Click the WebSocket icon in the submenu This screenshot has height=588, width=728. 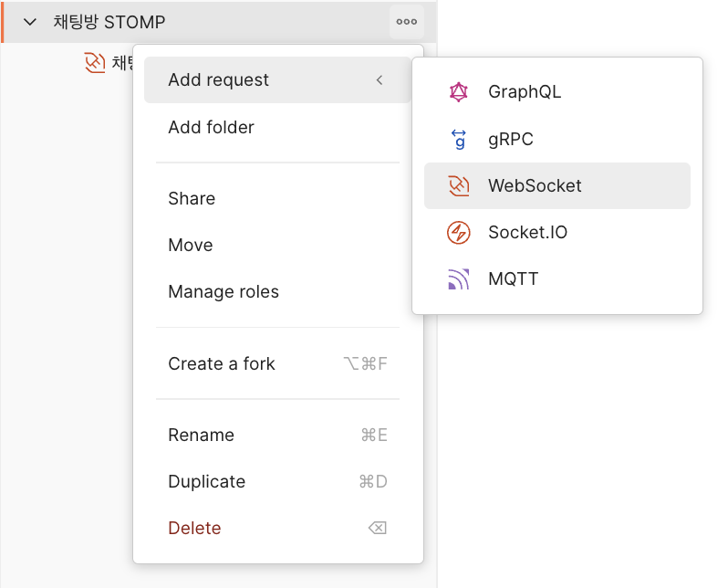[x=458, y=186]
